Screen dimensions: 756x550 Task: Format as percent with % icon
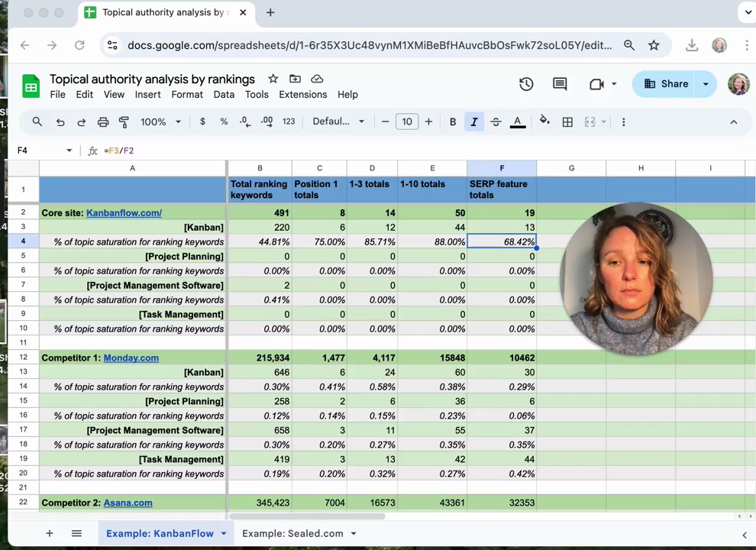pos(224,122)
